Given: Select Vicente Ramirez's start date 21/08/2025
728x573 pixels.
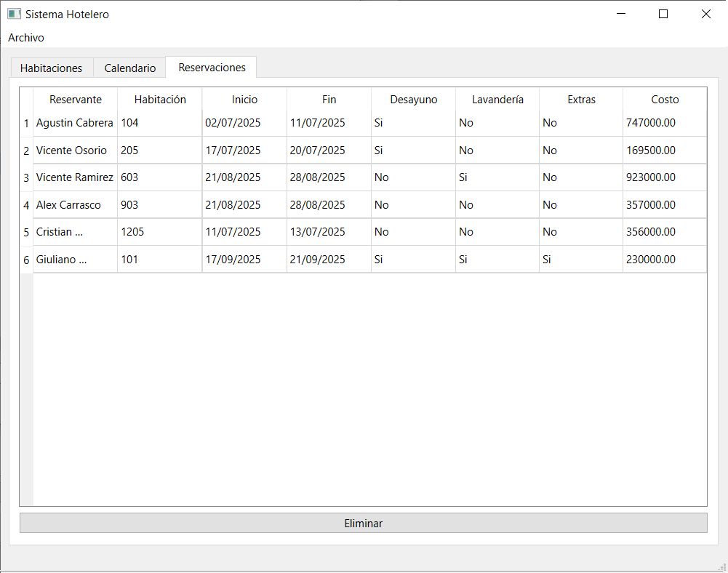Looking at the screenshot, I should (244, 177).
